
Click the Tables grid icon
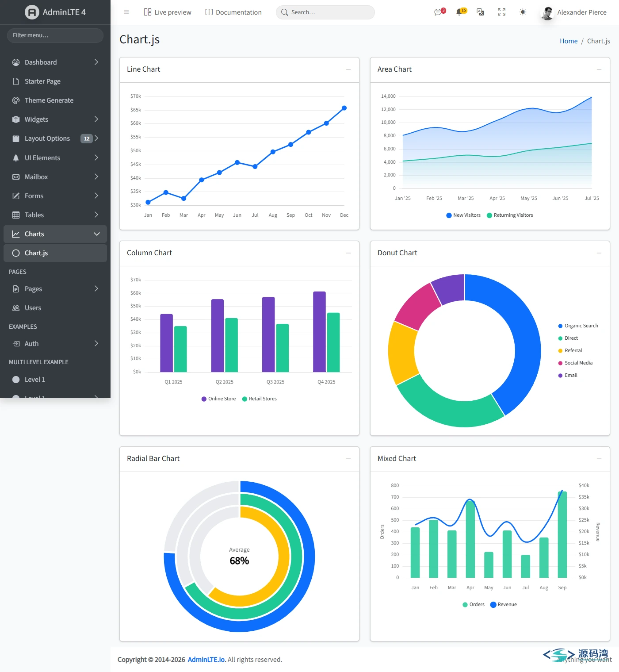point(16,215)
